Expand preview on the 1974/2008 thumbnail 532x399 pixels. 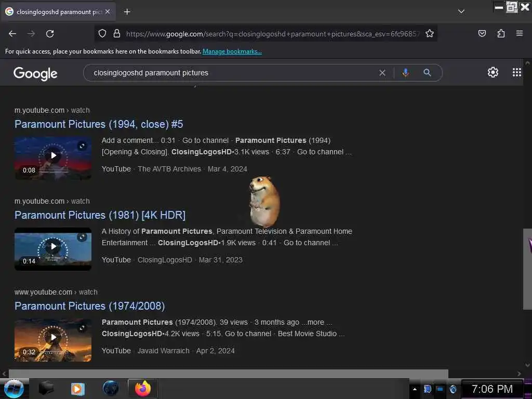tap(82, 328)
